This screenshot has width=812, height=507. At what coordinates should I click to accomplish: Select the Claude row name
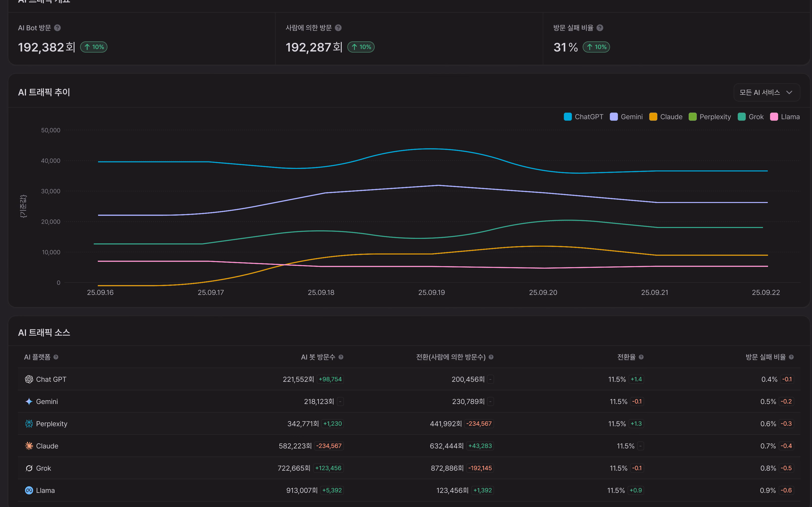click(x=47, y=446)
